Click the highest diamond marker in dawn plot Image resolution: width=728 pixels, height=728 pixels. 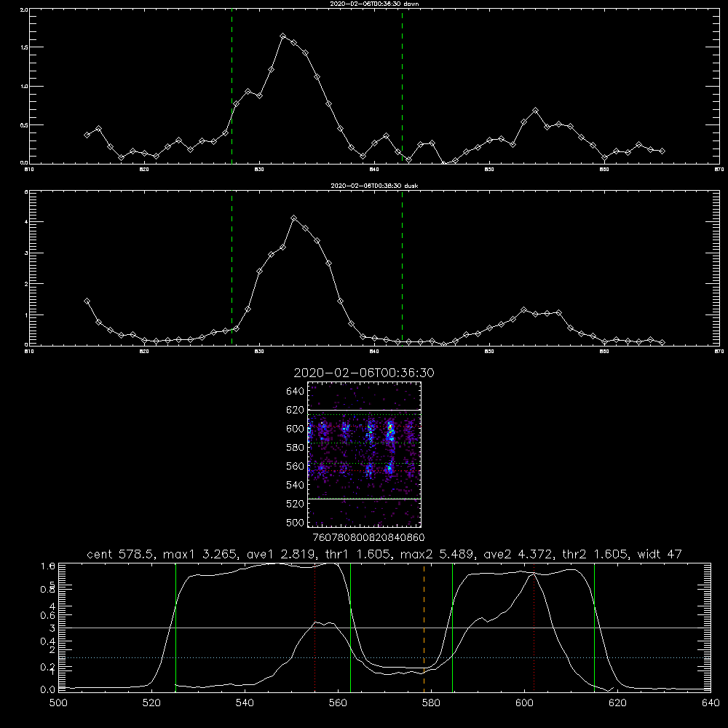tap(282, 36)
